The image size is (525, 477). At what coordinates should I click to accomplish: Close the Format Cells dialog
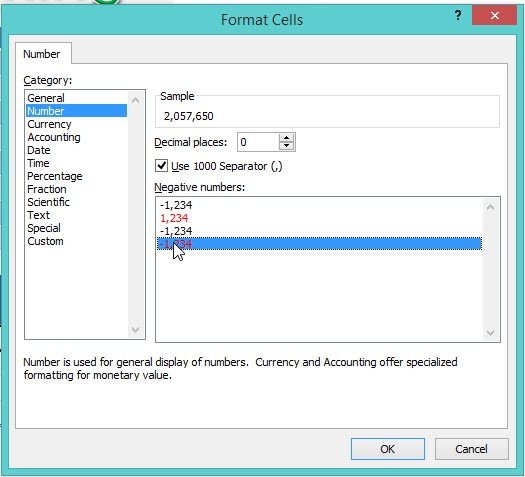pyautogui.click(x=494, y=15)
